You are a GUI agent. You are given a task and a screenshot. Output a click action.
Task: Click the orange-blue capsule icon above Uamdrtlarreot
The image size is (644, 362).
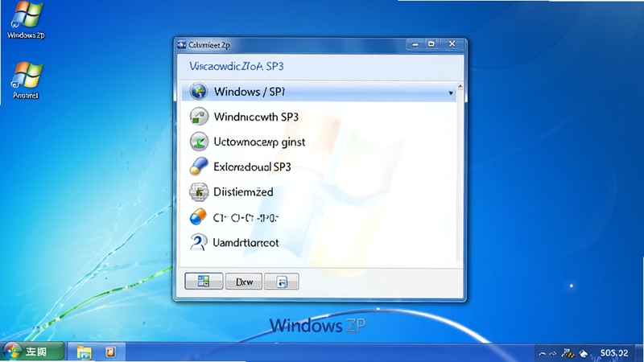pos(198,216)
